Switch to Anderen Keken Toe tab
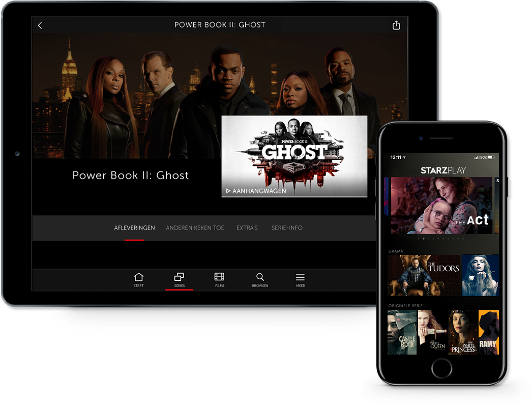This screenshot has width=532, height=408. click(x=195, y=228)
